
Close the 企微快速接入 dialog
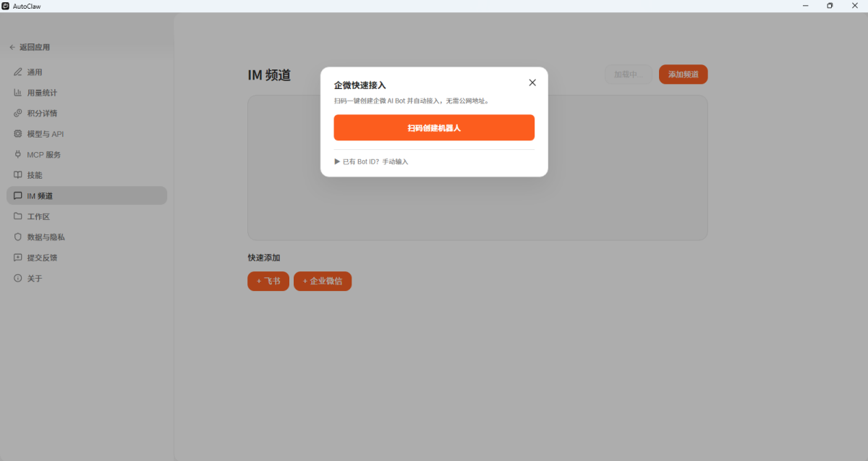(532, 83)
